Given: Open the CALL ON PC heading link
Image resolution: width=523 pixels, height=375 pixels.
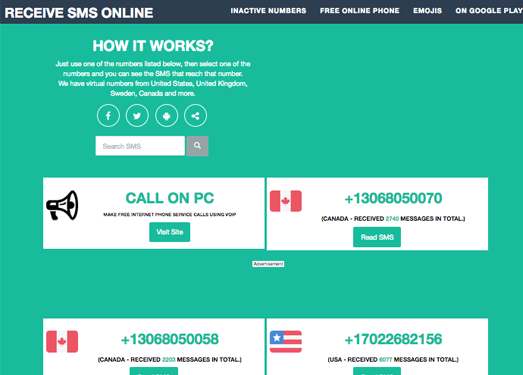Looking at the screenshot, I should click(x=170, y=198).
